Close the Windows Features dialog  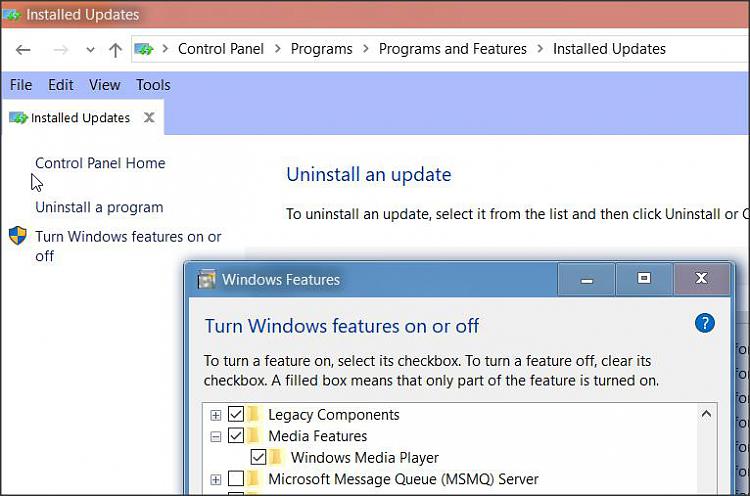tap(702, 279)
